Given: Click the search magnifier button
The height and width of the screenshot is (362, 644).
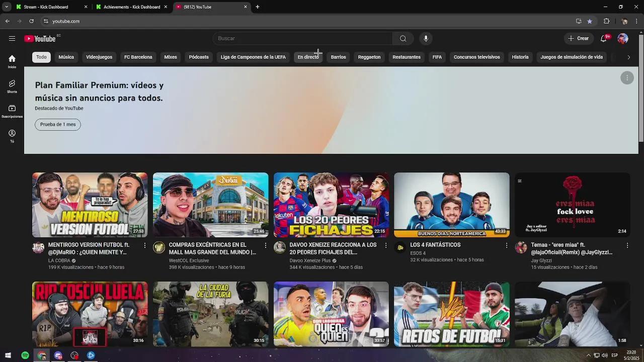Looking at the screenshot, I should pyautogui.click(x=403, y=39).
